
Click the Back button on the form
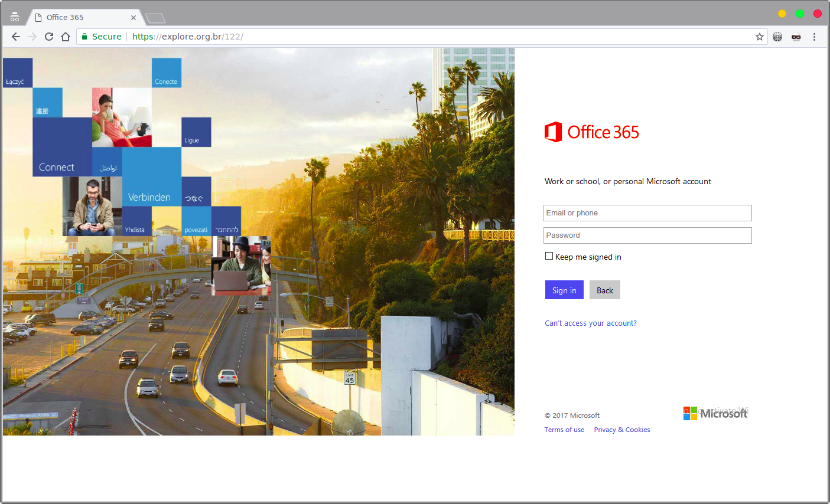tap(605, 290)
